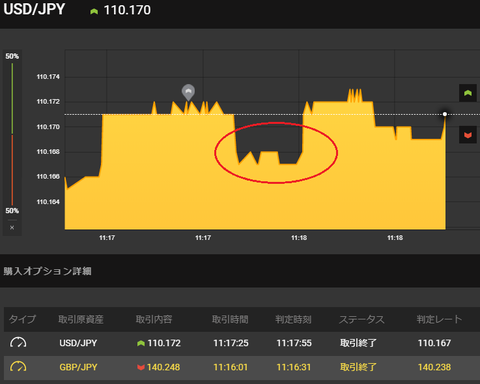Click the USD/JPY title at top
This screenshot has height=384, width=480.
tap(34, 9)
